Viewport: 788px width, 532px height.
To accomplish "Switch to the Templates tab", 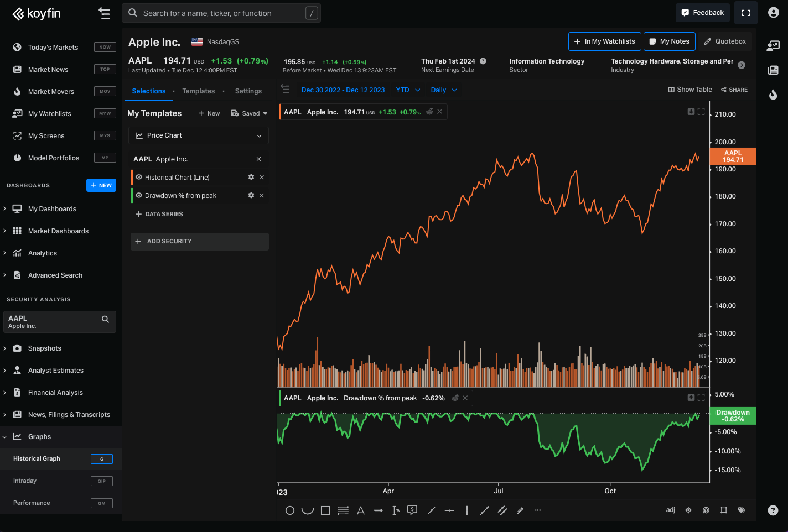I will [x=198, y=91].
